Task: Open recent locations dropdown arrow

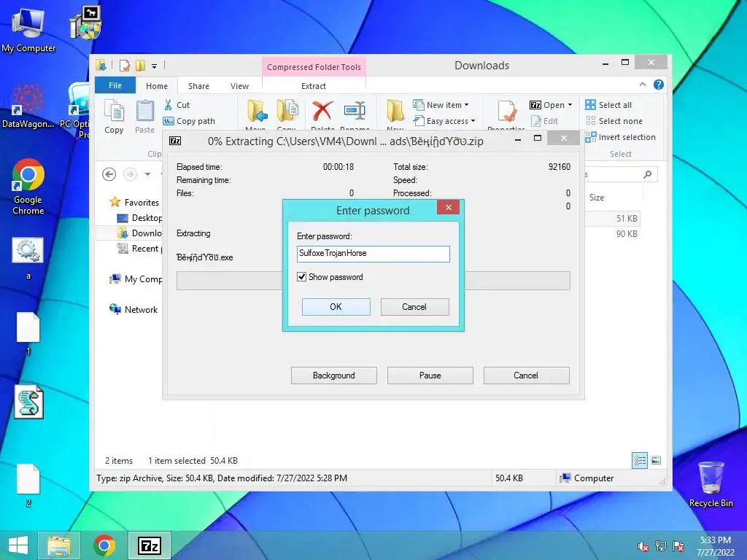Action: tap(147, 174)
